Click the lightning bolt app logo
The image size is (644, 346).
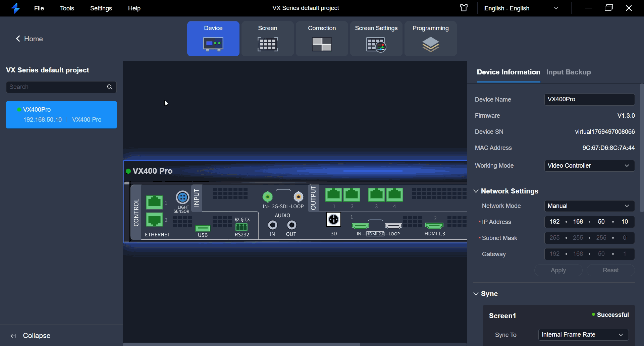[15, 8]
